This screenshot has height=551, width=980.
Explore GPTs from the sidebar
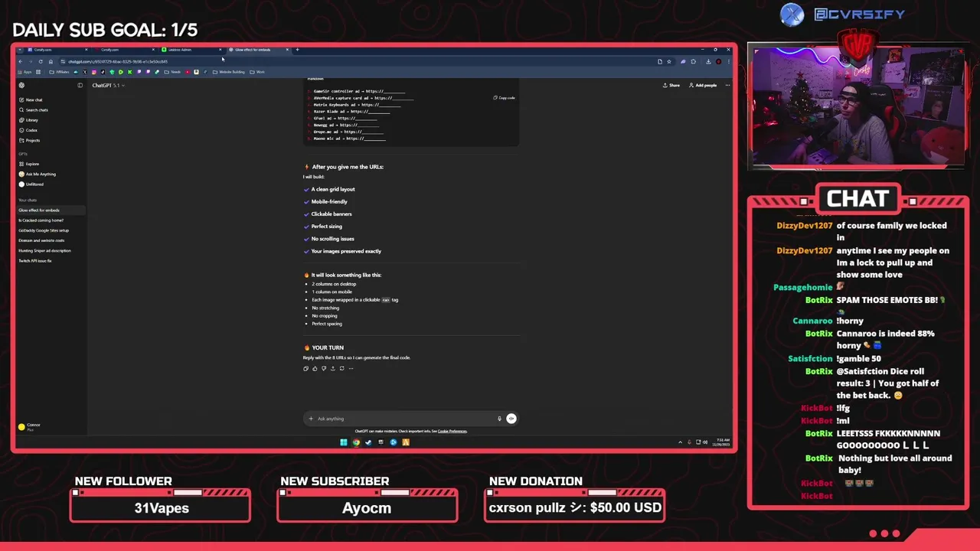[29, 164]
